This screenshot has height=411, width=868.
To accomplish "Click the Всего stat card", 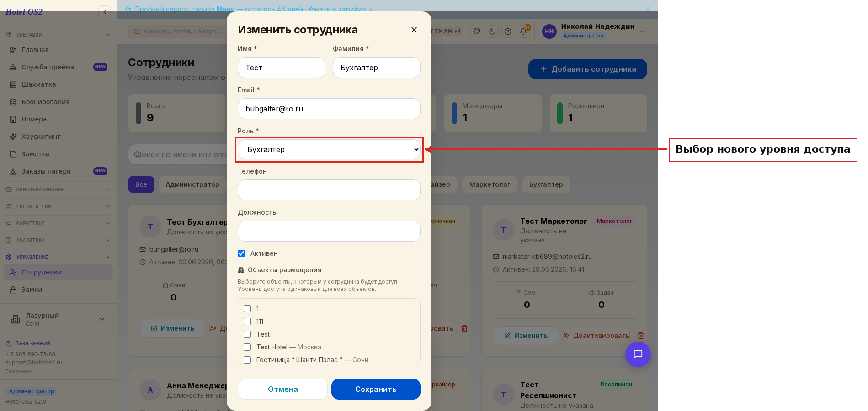I will [x=177, y=113].
